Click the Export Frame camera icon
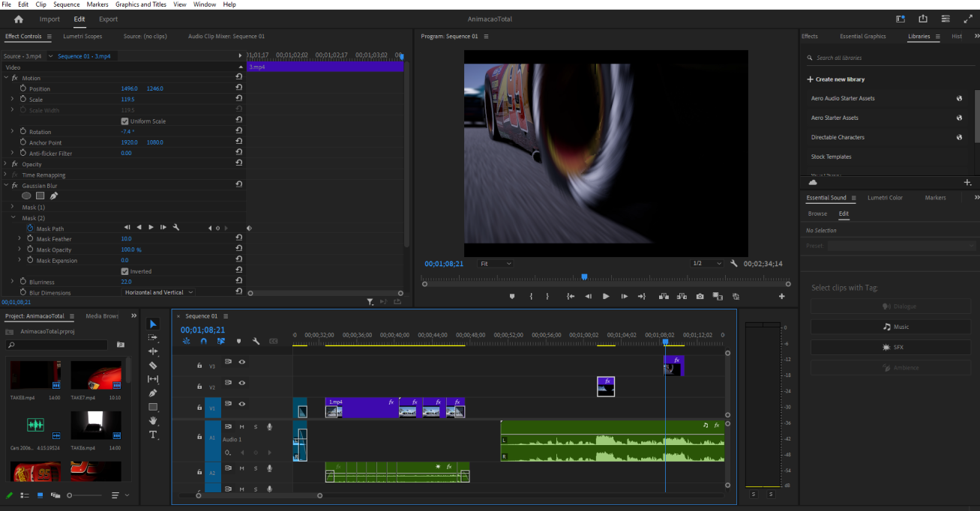The height and width of the screenshot is (511, 980). (x=700, y=297)
